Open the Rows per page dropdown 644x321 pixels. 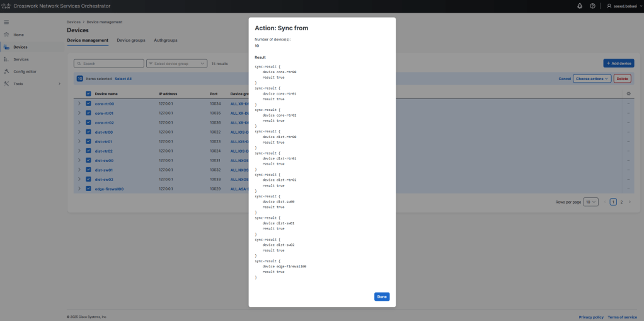coord(590,202)
